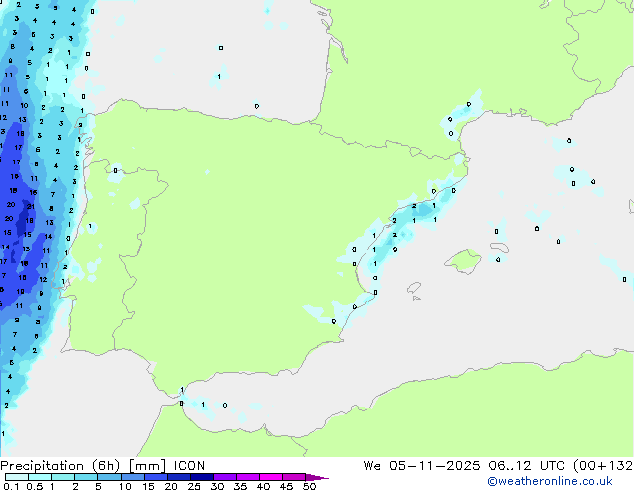This screenshot has width=634, height=490.
Task: Click the 'Precipitation (6h)' title text
Action: [60, 466]
